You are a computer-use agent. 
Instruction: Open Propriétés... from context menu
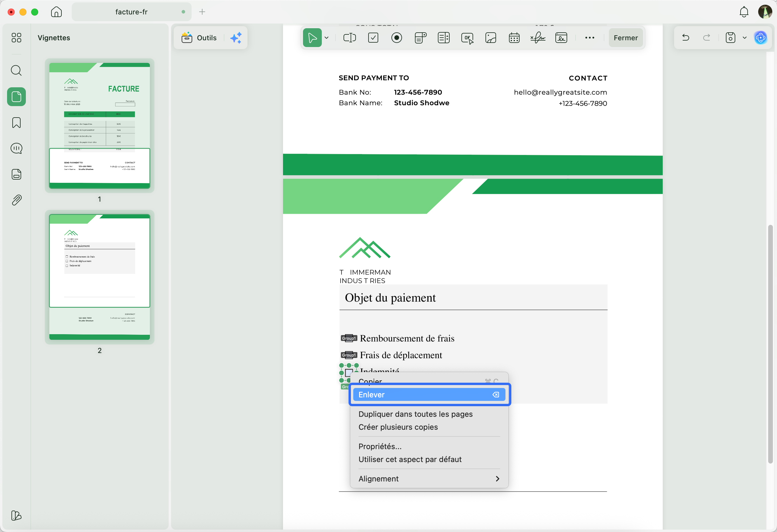(429, 446)
